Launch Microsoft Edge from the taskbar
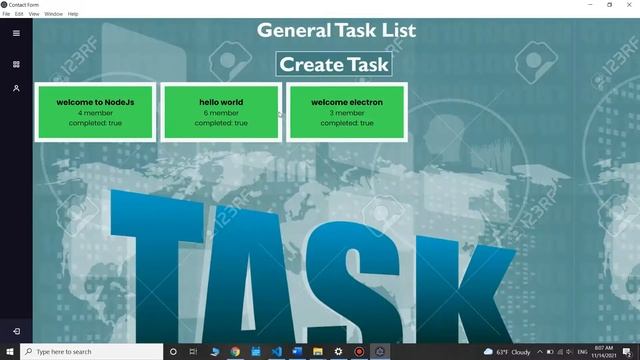The height and width of the screenshot is (360, 640). coord(215,352)
